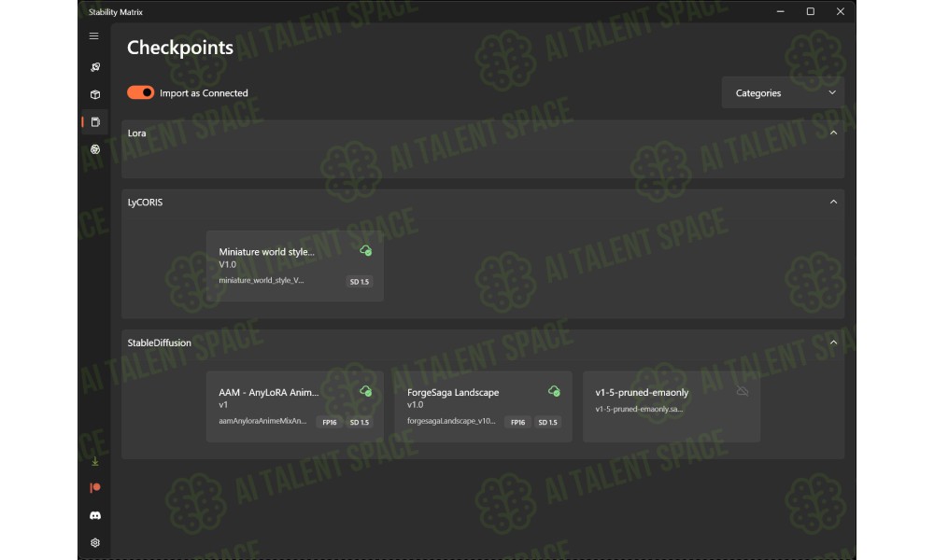Click connected cloud icon on ForgeSaga Landscape card
This screenshot has height=560, width=934.
tap(554, 392)
